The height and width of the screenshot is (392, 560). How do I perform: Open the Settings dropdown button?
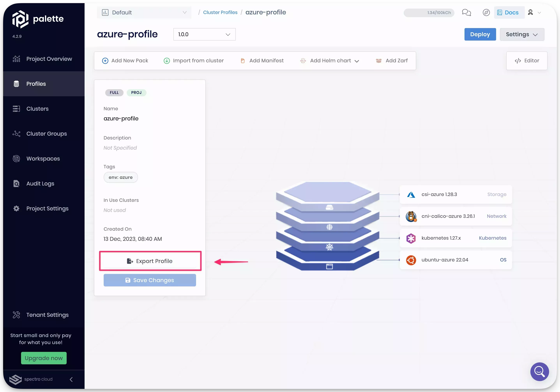pyautogui.click(x=522, y=34)
